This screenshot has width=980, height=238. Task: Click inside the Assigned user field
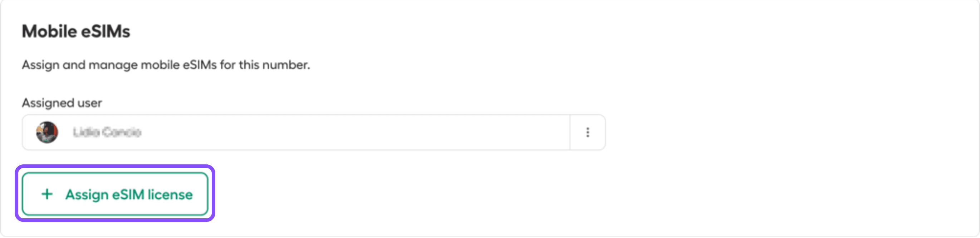(342, 132)
